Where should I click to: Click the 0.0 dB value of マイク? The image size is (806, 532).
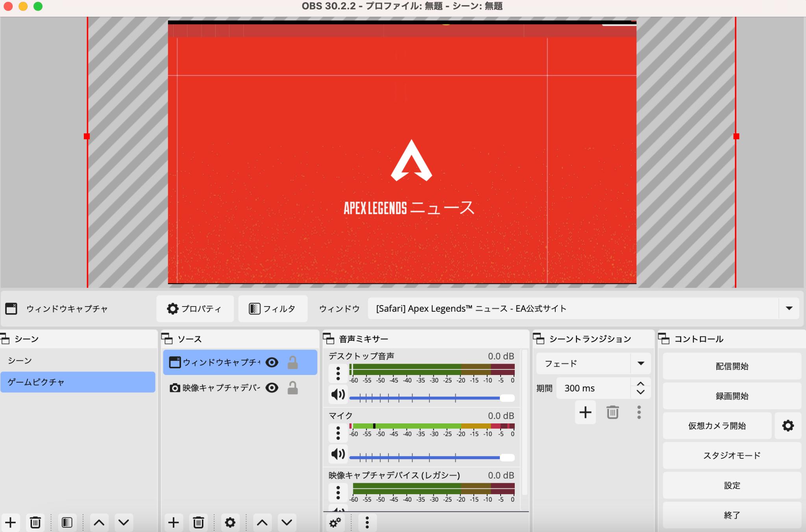501,416
